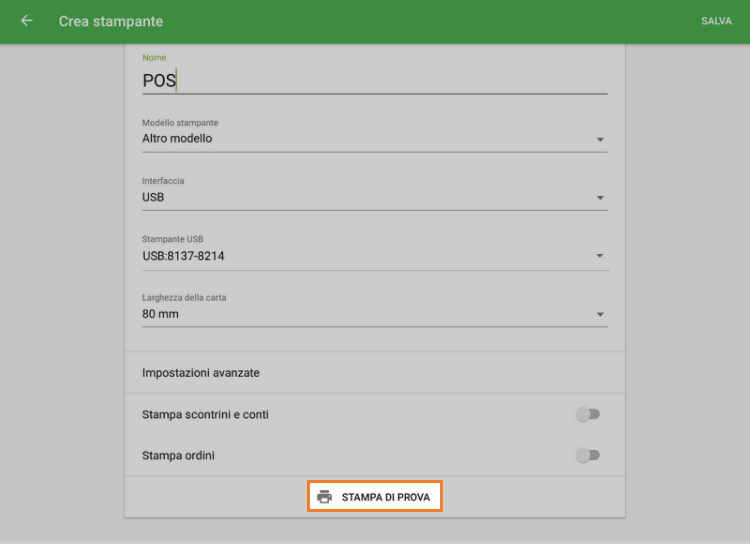Open the Stampante USB dropdown arrow
Viewport: 750px width, 544px height.
point(600,256)
